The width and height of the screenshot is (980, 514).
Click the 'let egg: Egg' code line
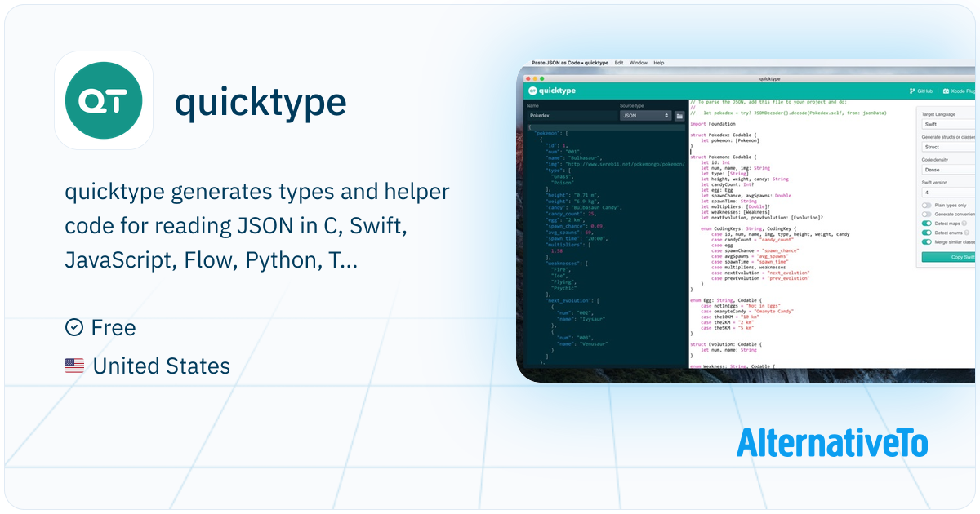(716, 189)
